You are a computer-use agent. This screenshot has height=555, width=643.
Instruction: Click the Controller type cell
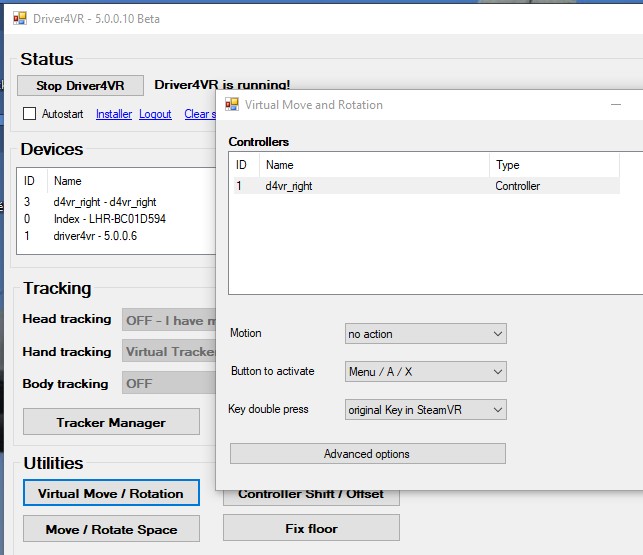pyautogui.click(x=518, y=186)
